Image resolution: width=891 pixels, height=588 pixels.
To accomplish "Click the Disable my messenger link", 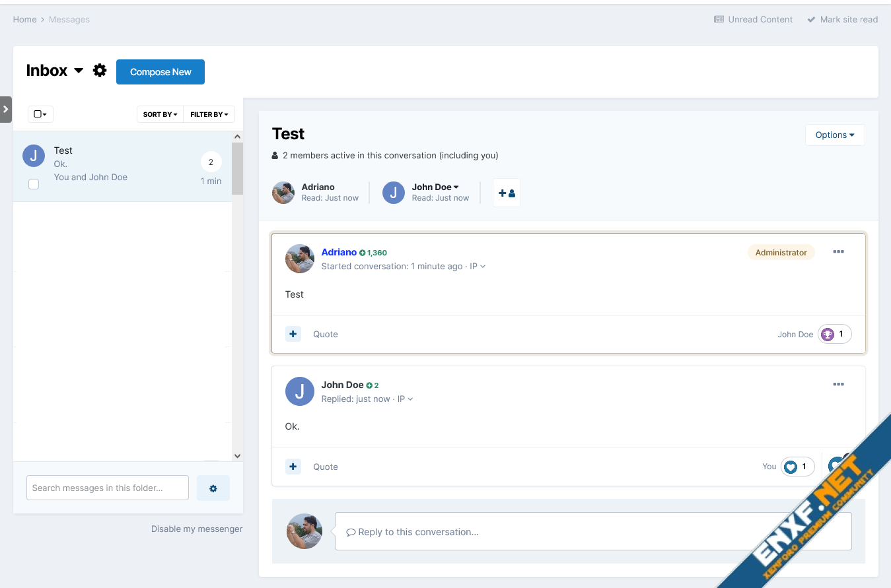I will (197, 529).
